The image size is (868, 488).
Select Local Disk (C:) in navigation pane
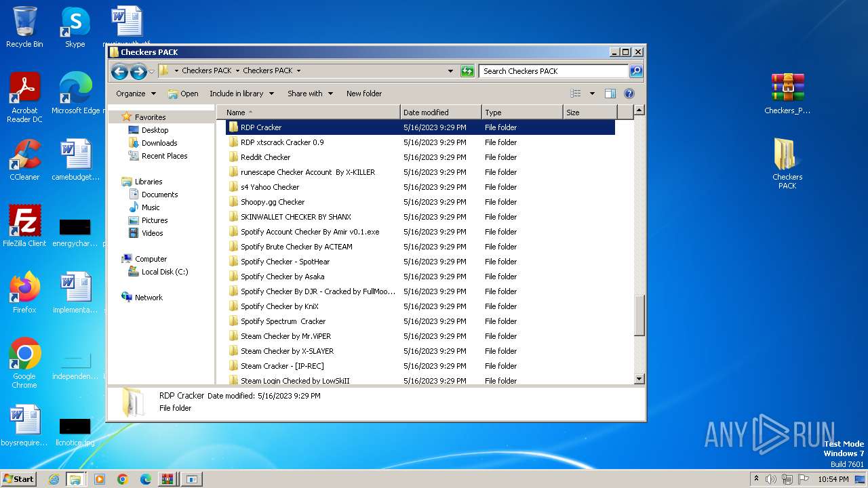[x=165, y=272]
